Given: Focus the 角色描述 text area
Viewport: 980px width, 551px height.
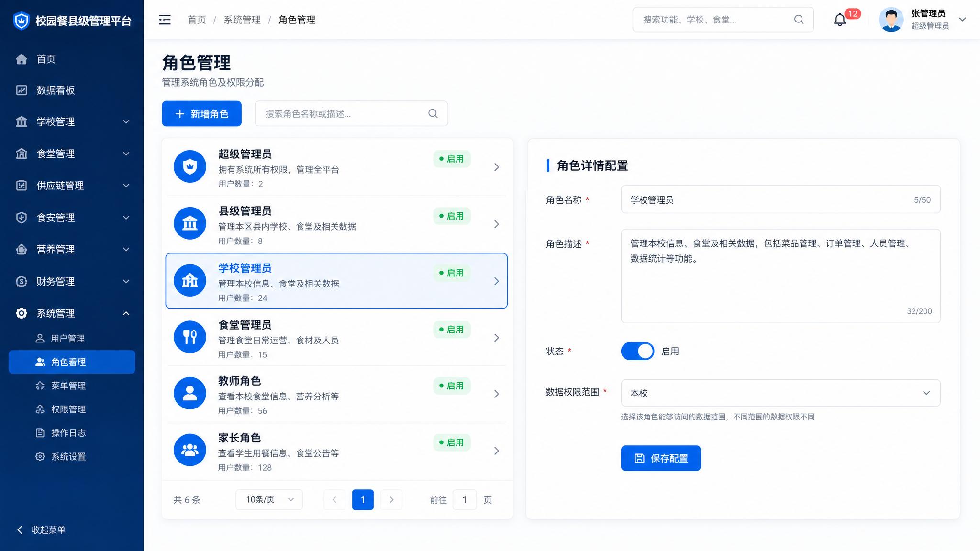Looking at the screenshot, I should [x=780, y=276].
